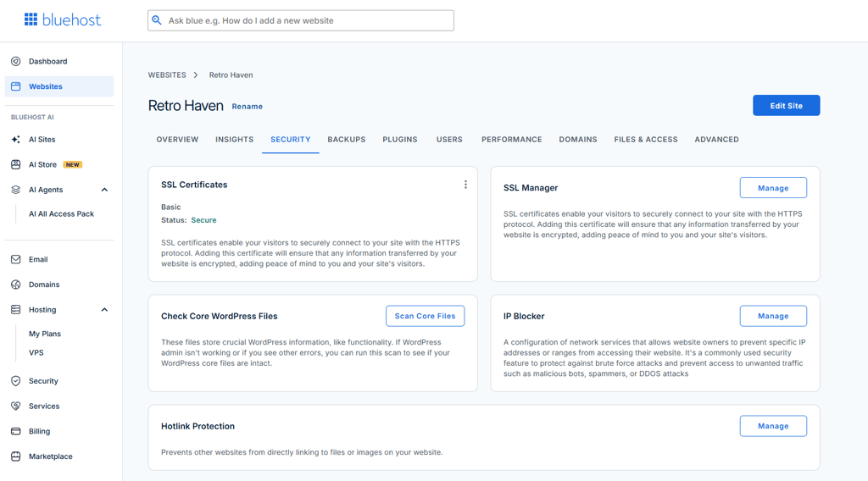Click the Retro Haven breadcrumb text

point(231,75)
